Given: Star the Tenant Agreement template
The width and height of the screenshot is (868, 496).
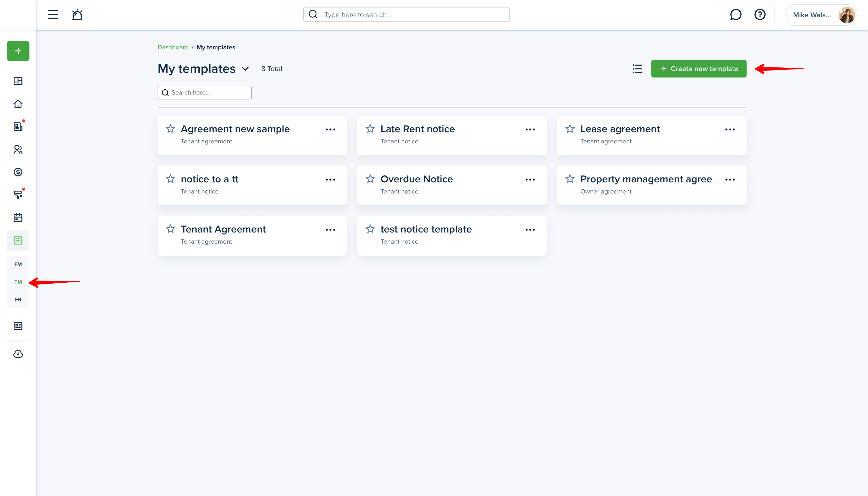Looking at the screenshot, I should (x=170, y=229).
